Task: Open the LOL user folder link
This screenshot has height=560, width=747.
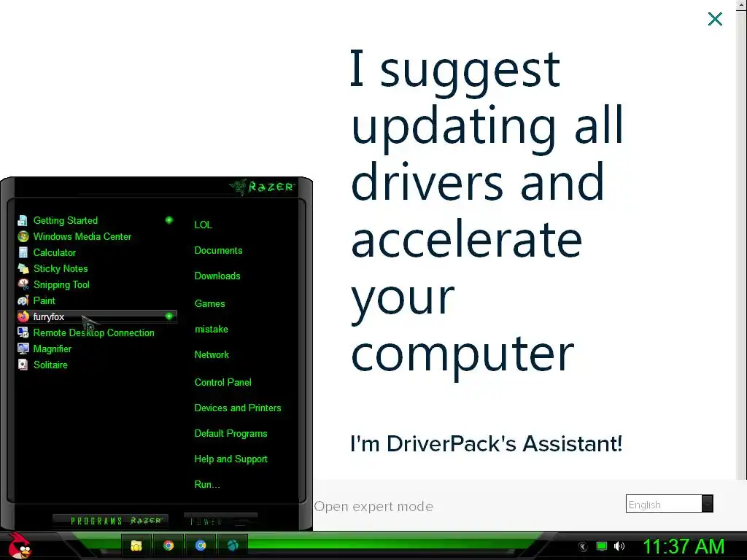Action: pyautogui.click(x=203, y=225)
